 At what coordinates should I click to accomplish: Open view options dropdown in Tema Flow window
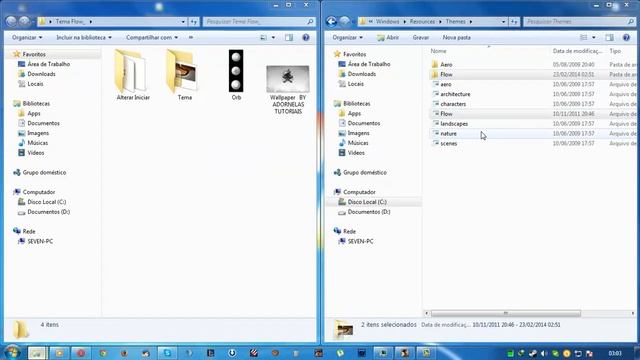click(273, 38)
